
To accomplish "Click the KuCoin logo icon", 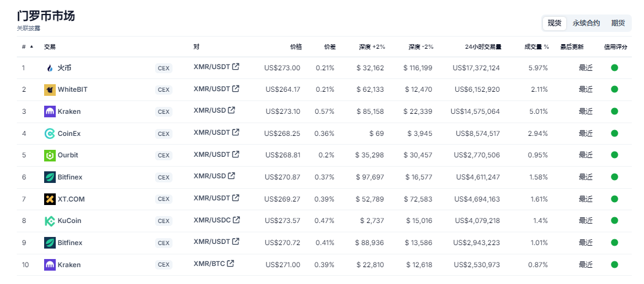I will 50,221.
